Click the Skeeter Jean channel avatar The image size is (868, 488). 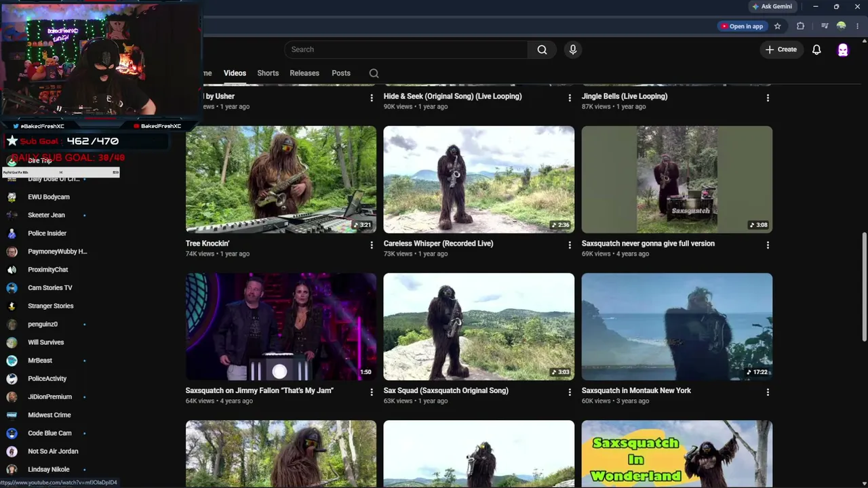12,216
